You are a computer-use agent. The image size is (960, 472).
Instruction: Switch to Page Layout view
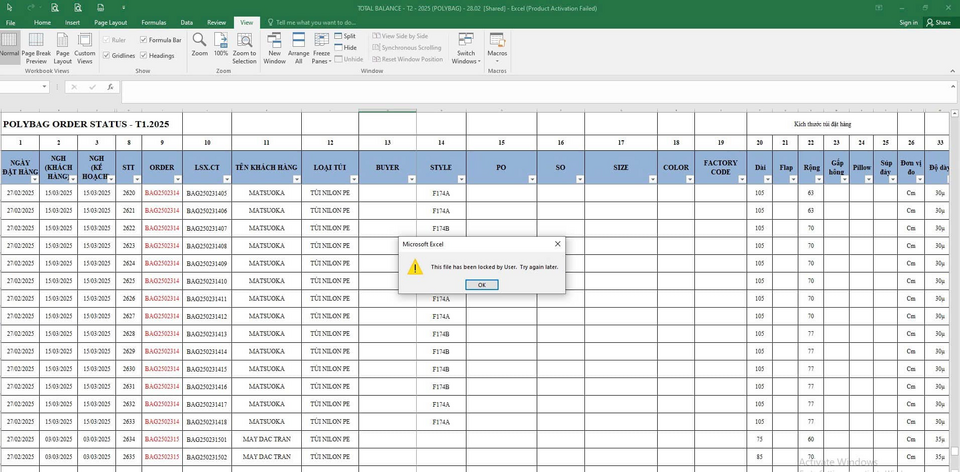click(62, 48)
